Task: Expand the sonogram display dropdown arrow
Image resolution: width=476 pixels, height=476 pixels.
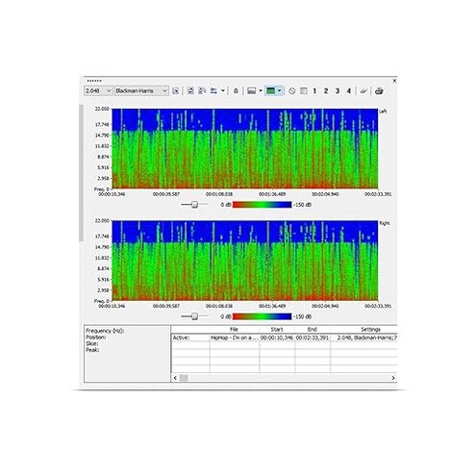Action: pos(280,91)
